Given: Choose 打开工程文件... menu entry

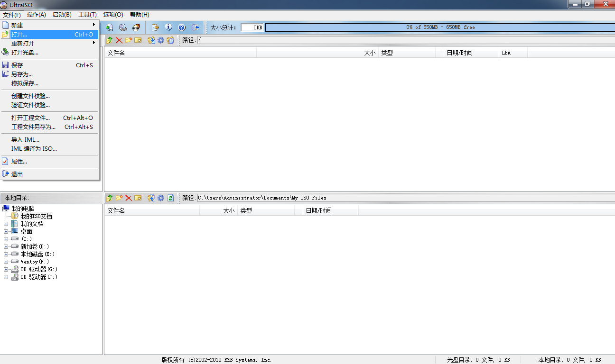Looking at the screenshot, I should coord(49,118).
